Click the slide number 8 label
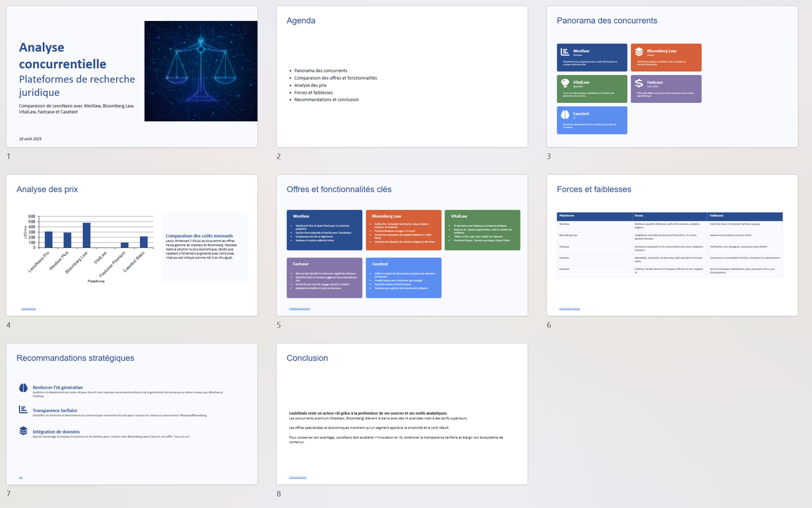 click(278, 494)
